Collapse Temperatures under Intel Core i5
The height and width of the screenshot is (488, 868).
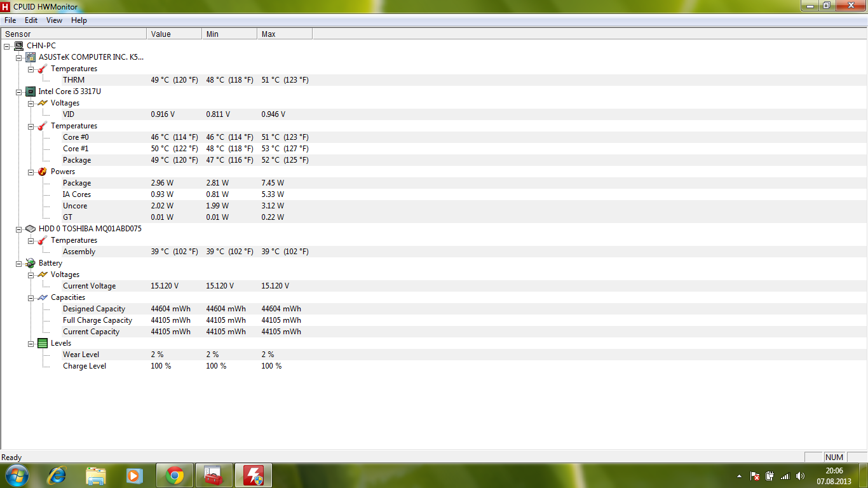click(31, 126)
